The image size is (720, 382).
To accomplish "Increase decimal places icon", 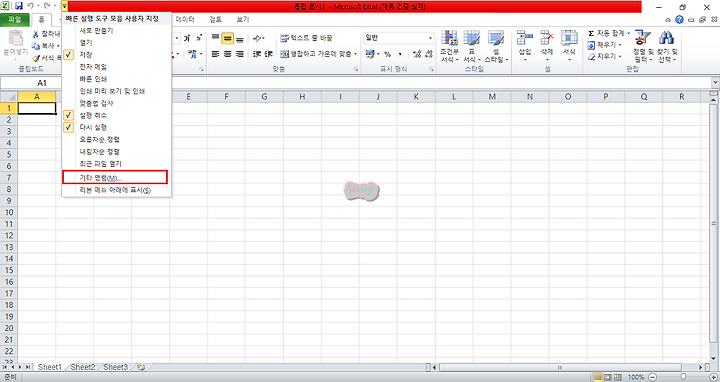I will coord(417,54).
